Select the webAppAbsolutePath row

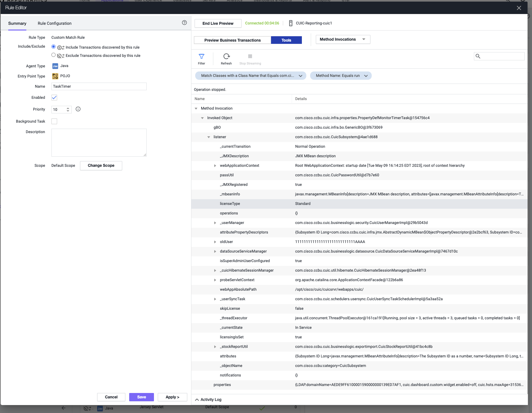[x=359, y=290]
